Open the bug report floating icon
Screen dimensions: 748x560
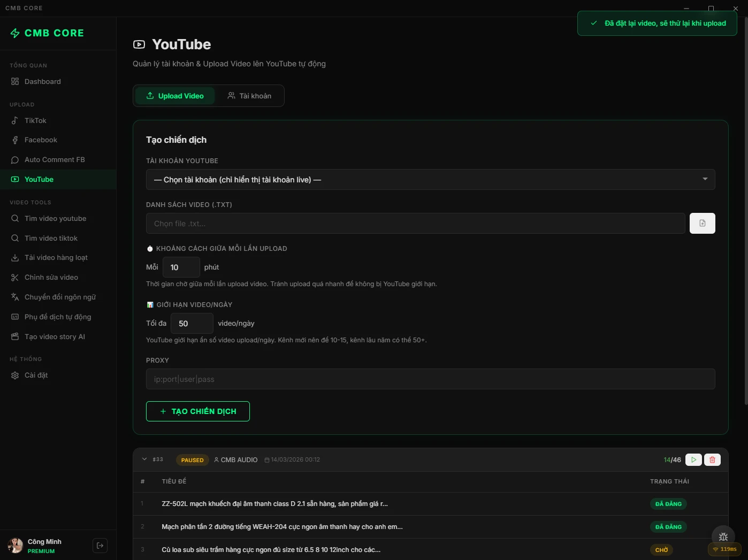(723, 537)
